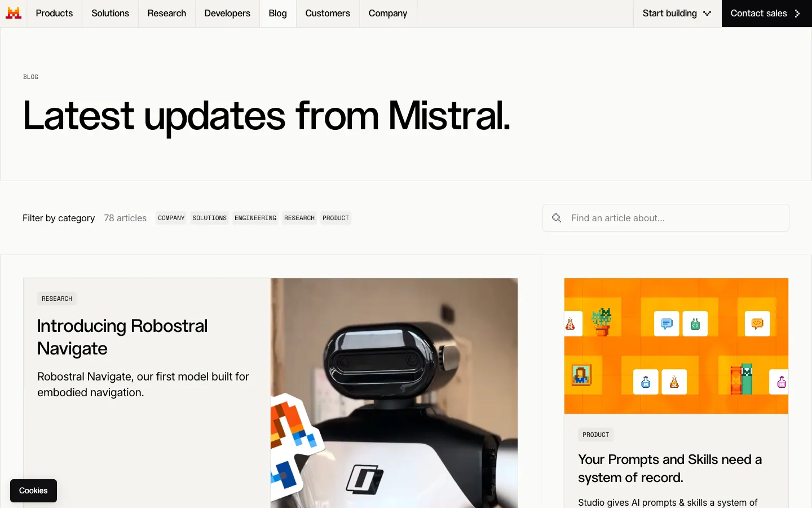Click the pixel portrait frame icon in thumbnail
This screenshot has height=508, width=812.
[581, 375]
